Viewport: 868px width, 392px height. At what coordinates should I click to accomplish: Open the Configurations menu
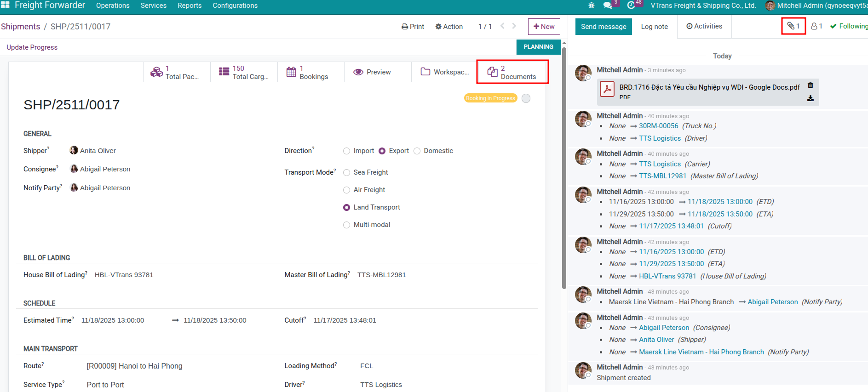(x=235, y=6)
